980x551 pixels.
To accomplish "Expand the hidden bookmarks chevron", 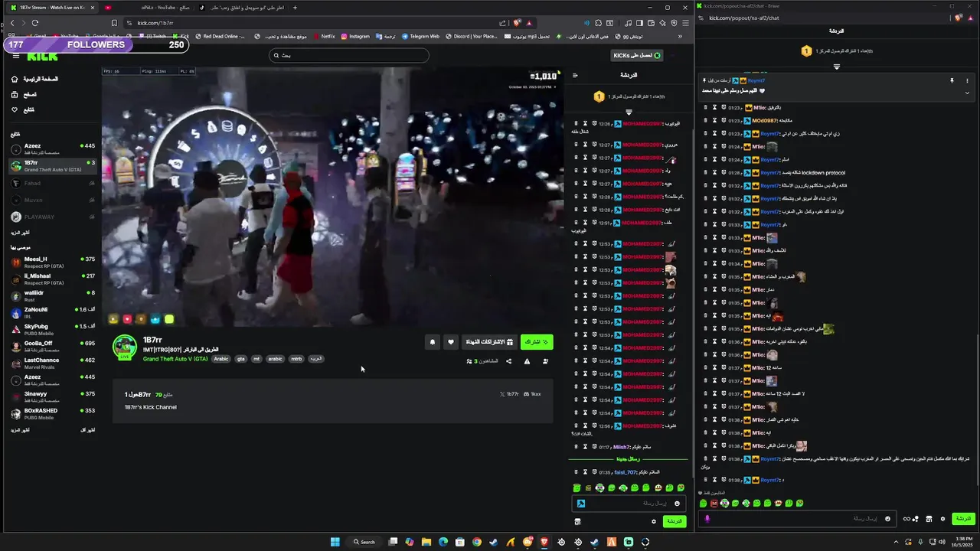I will [680, 36].
